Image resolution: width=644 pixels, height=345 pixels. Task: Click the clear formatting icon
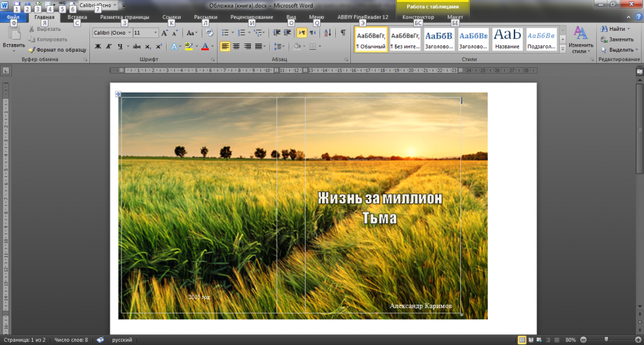click(x=209, y=33)
